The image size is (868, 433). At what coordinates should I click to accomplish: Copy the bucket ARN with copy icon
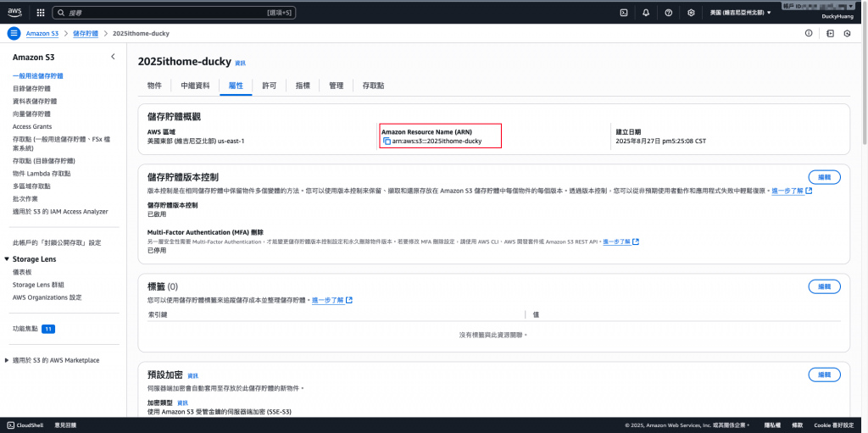[387, 142]
